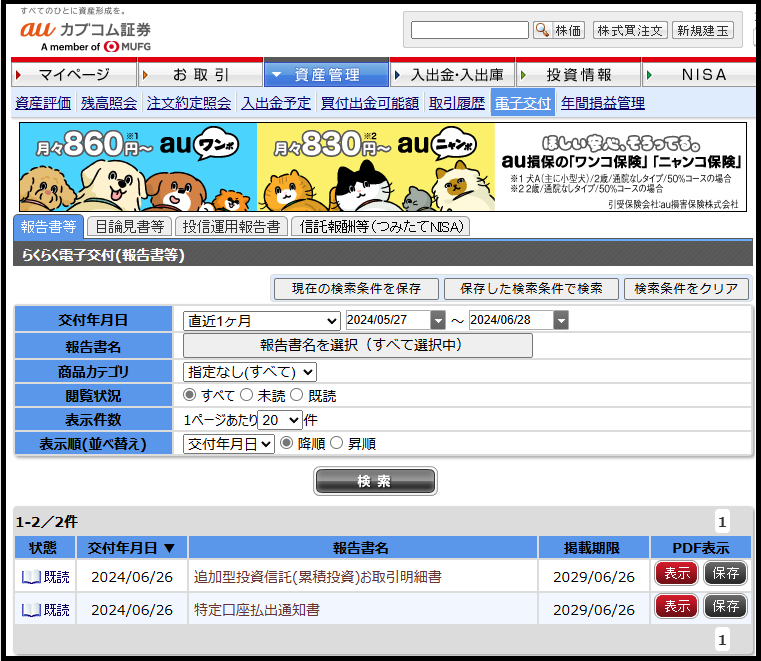Click the au ワンコ保険 dog banner
The height and width of the screenshot is (661, 761).
point(138,167)
